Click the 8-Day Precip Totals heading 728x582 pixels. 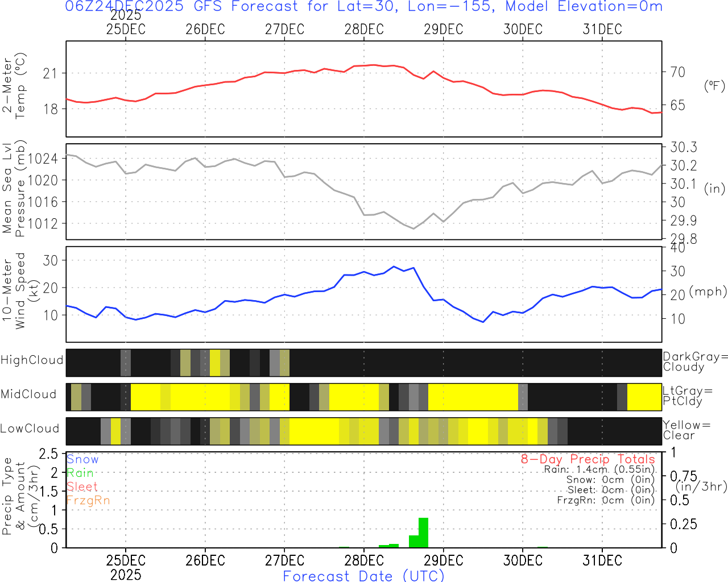[588, 459]
